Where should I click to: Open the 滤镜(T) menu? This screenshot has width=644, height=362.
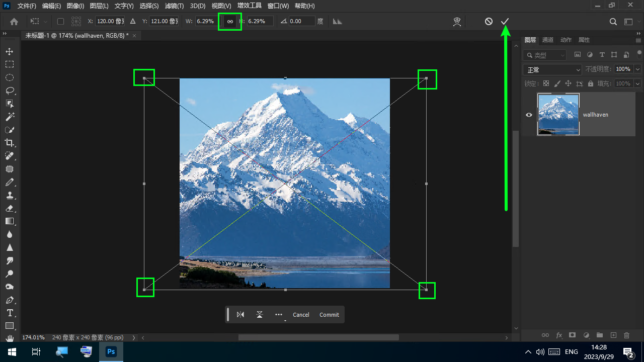click(x=174, y=6)
